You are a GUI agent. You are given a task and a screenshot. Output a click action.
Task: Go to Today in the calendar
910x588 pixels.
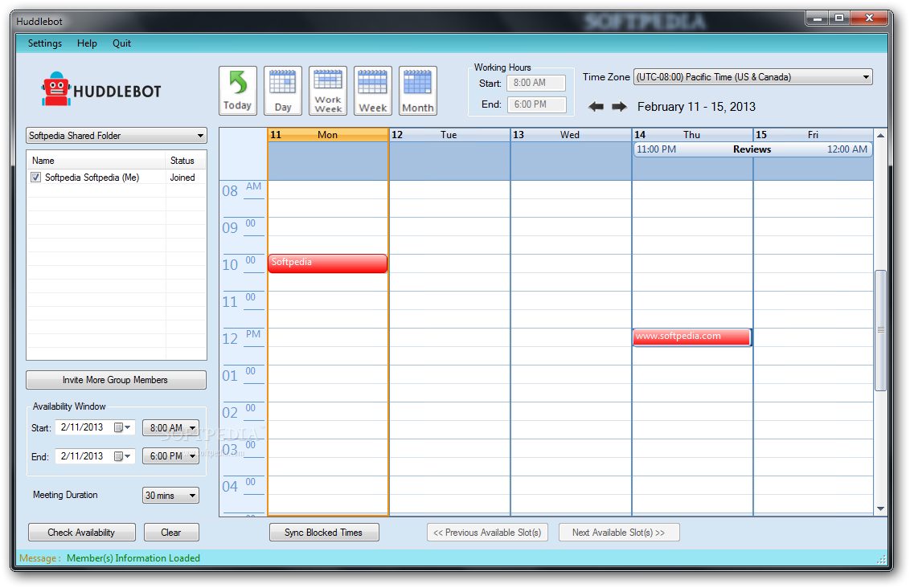point(237,91)
